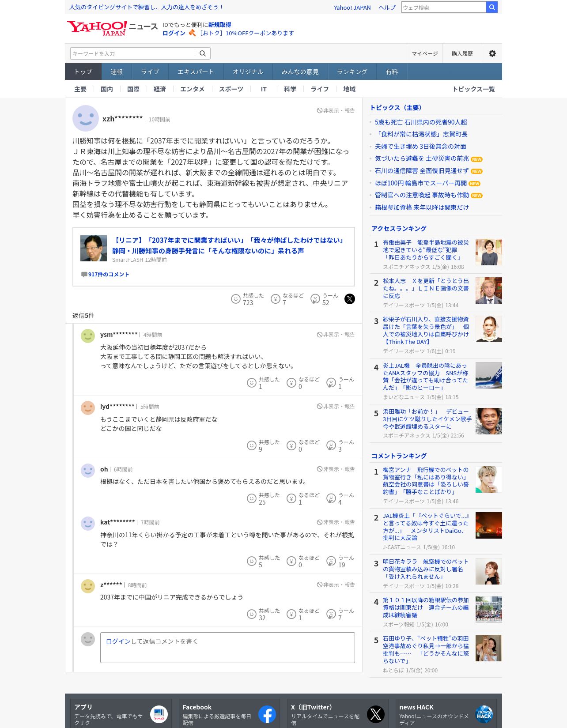Open the ランキング tab
Screen dimensions: 567x728
point(352,72)
